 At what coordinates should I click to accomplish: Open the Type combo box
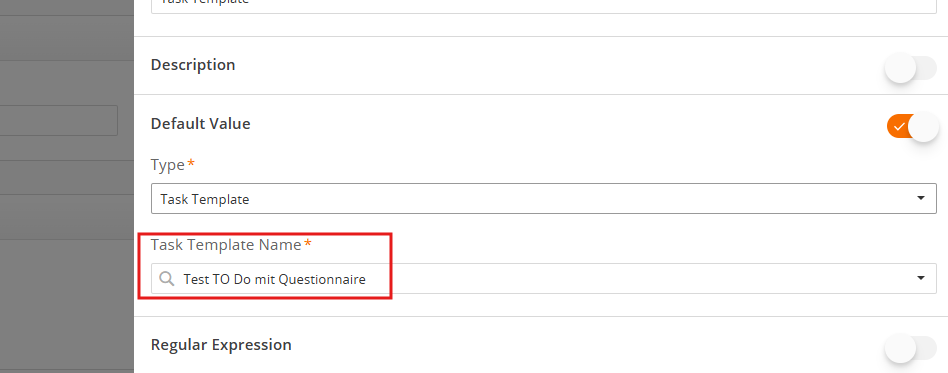coord(544,199)
